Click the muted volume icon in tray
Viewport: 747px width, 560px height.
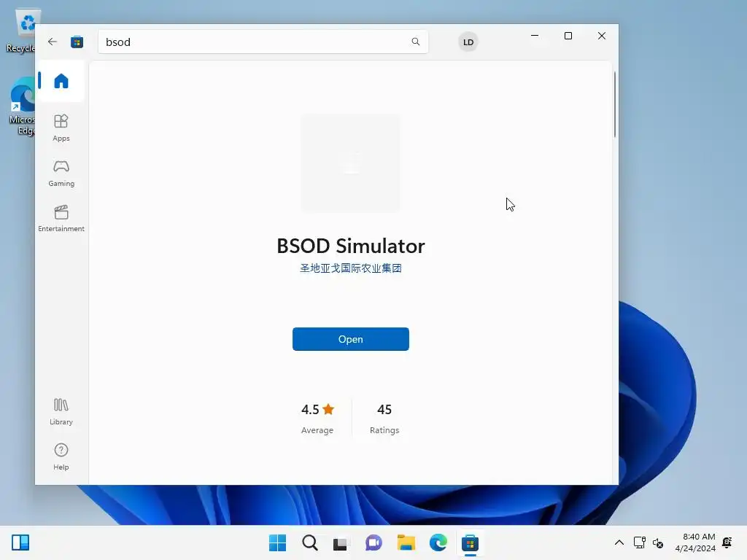[658, 542]
